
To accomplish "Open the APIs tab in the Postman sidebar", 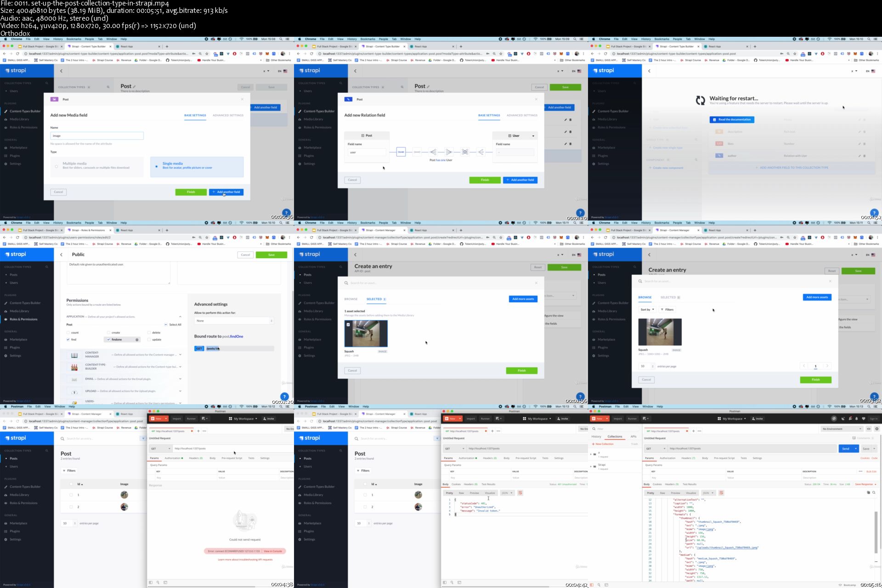I will click(633, 436).
